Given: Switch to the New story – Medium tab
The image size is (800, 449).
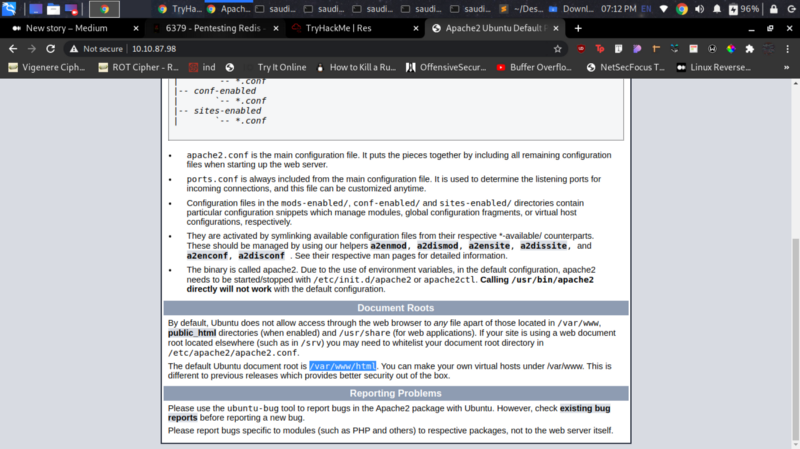Looking at the screenshot, I should click(x=66, y=28).
